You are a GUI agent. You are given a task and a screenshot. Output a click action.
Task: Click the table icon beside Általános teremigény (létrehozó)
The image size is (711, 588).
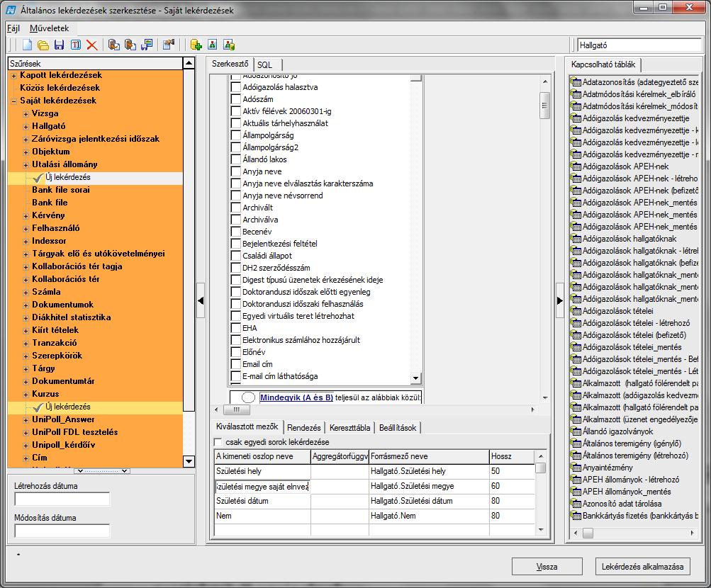point(576,456)
